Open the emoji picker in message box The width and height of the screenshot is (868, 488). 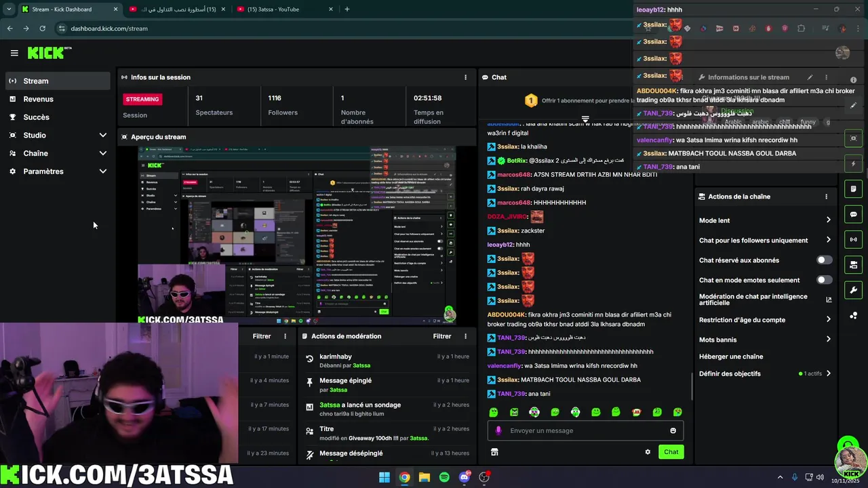click(x=673, y=430)
